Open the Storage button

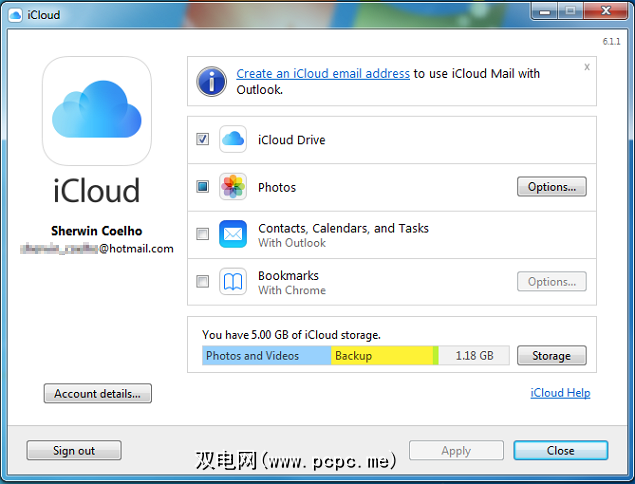pos(552,356)
